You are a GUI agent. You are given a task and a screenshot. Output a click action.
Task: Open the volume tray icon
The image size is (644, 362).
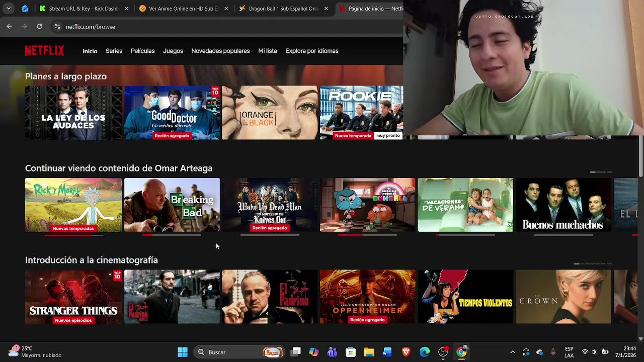click(594, 352)
